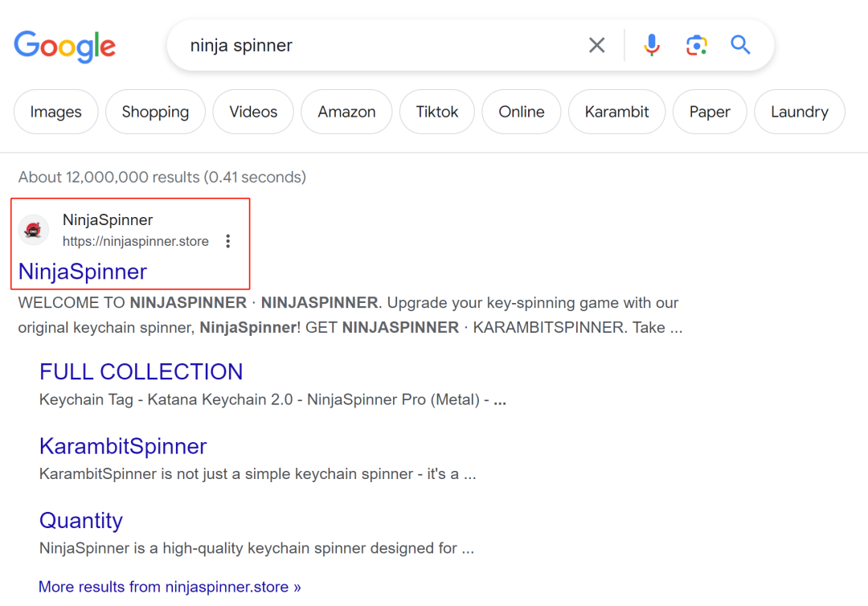Viewport: 868px width, 606px height.
Task: Select the Shopping filter chip
Action: coord(155,112)
